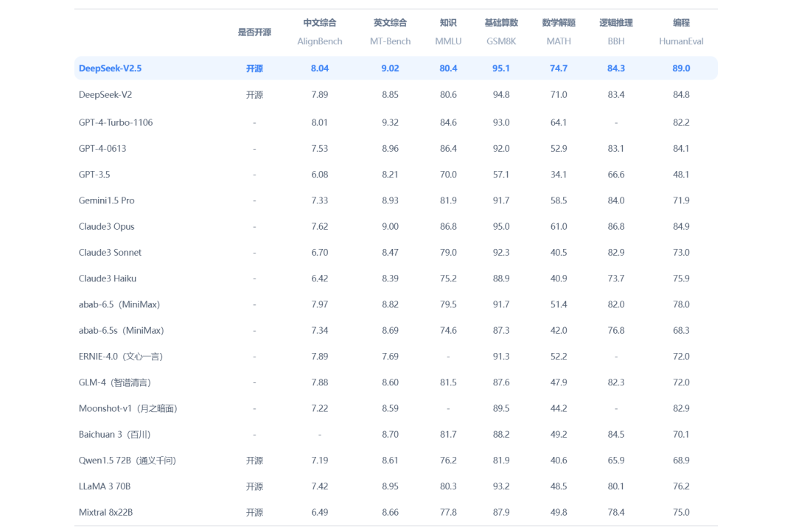The image size is (796, 532).
Task: Click GPT-4-0613 MMLU value 86.4
Action: (448, 148)
